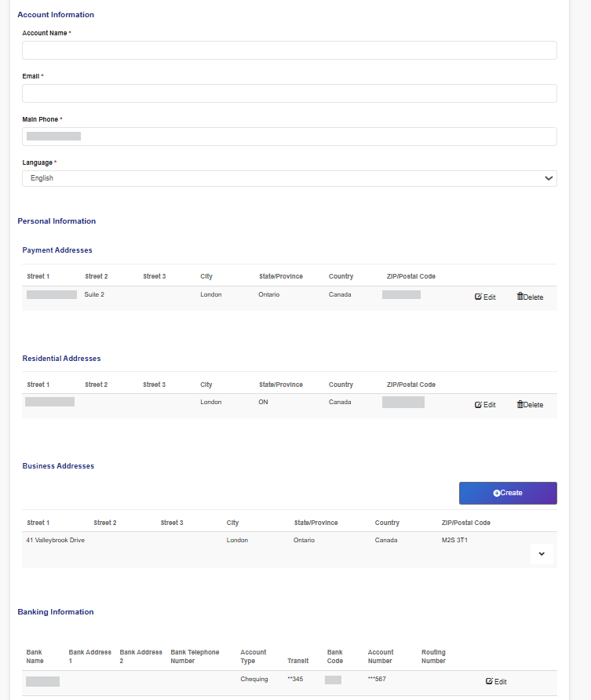Edit the Chequing bank account row

[x=496, y=682]
